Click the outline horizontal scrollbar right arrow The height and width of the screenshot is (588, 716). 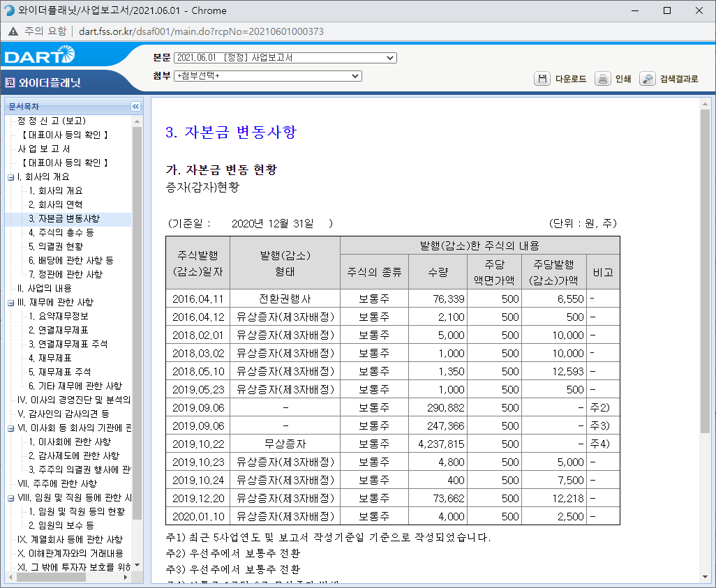click(x=126, y=577)
